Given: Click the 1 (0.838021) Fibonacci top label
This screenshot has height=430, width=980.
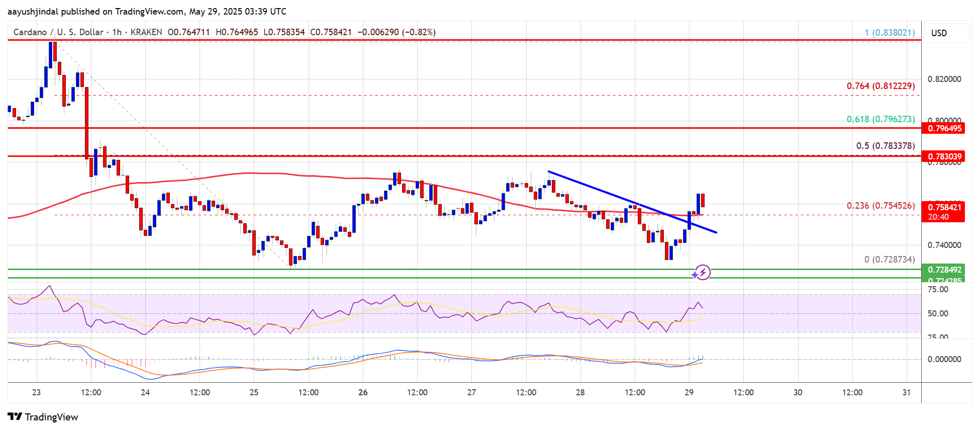Looking at the screenshot, I should tap(890, 33).
